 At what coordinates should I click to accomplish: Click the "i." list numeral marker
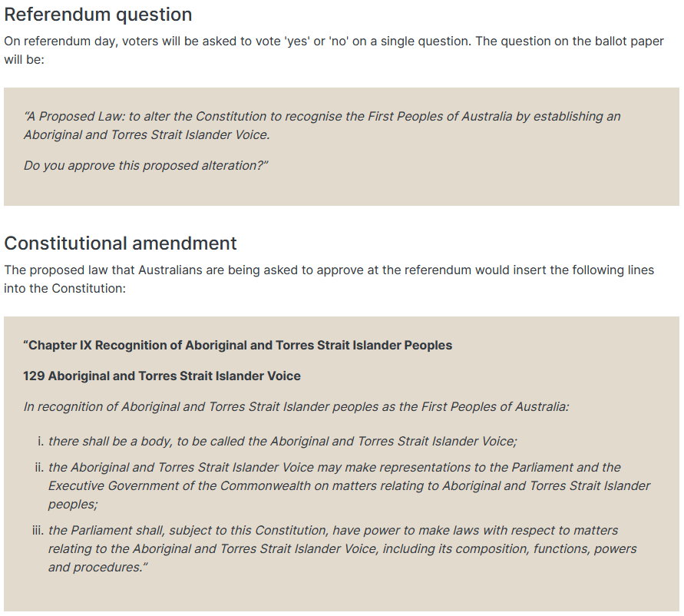tap(41, 442)
